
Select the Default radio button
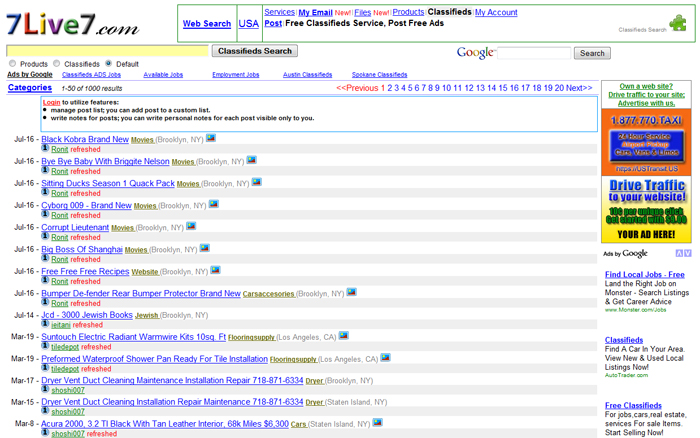click(x=108, y=63)
